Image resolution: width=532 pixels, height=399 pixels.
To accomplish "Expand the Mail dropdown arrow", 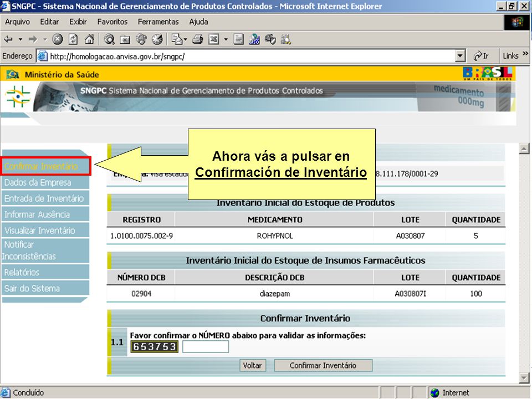I will click(185, 39).
